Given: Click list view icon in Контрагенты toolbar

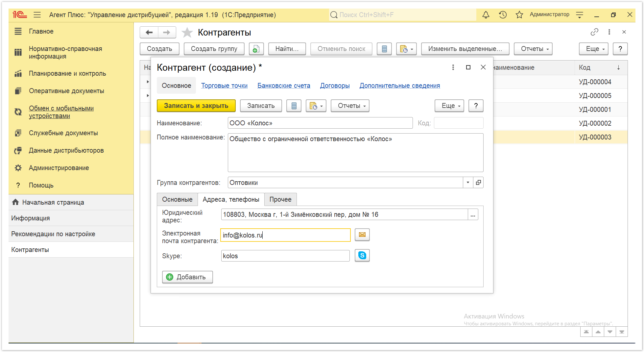Looking at the screenshot, I should [384, 49].
